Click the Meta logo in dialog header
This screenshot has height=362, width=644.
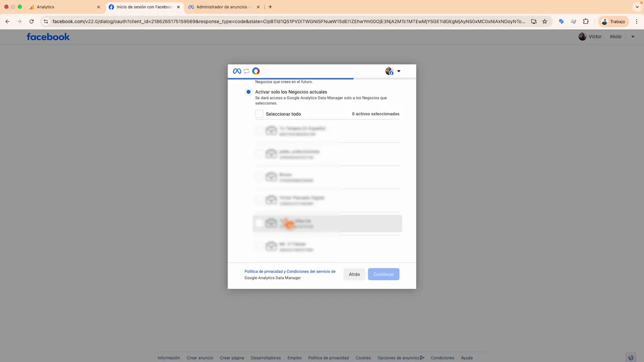[237, 71]
